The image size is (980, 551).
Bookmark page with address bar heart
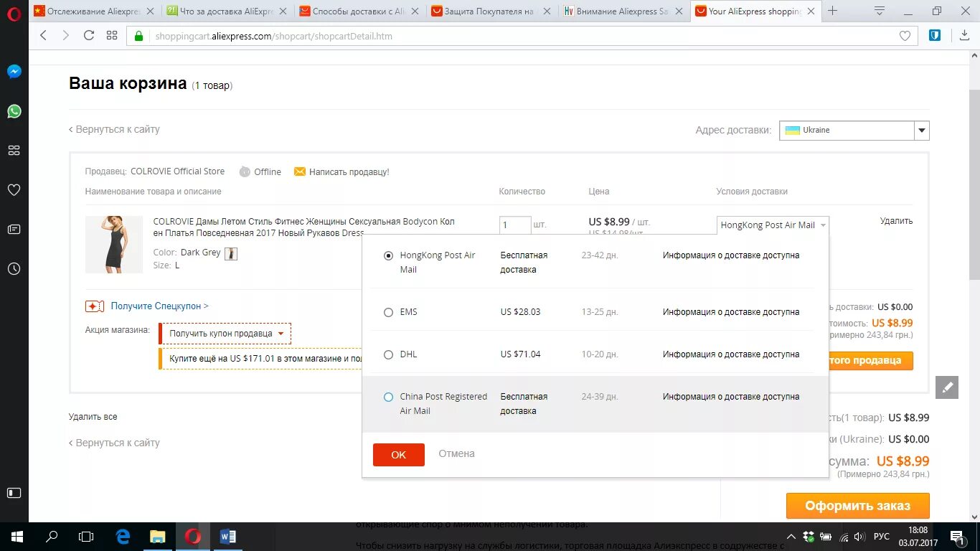[x=905, y=36]
